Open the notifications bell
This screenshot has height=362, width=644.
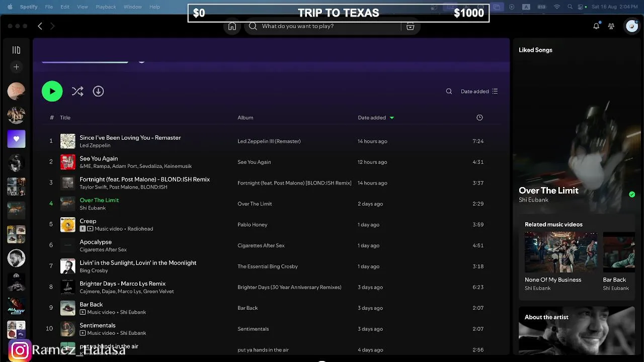[x=596, y=26]
